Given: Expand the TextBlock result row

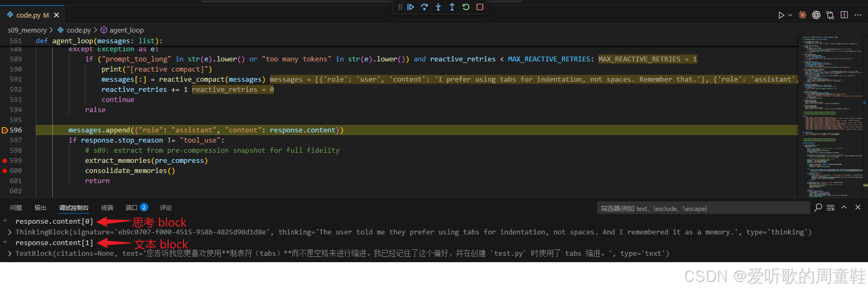Looking at the screenshot, I should click(10, 254).
